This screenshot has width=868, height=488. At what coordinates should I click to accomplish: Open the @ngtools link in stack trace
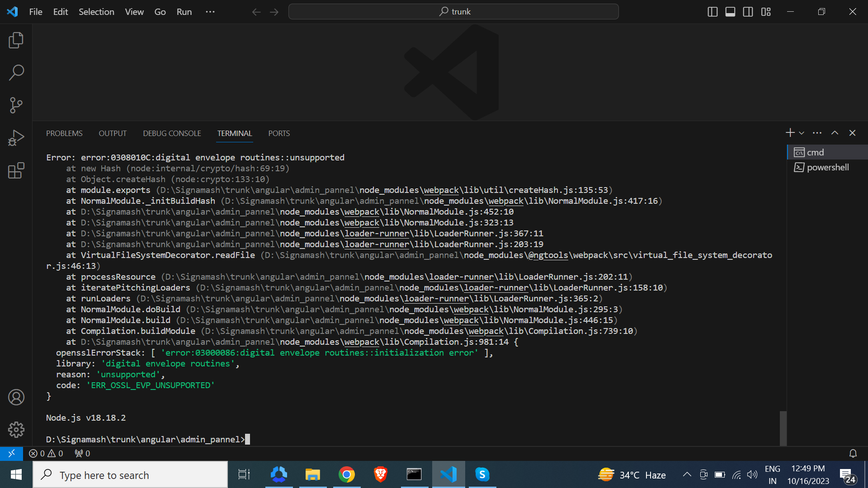click(547, 255)
